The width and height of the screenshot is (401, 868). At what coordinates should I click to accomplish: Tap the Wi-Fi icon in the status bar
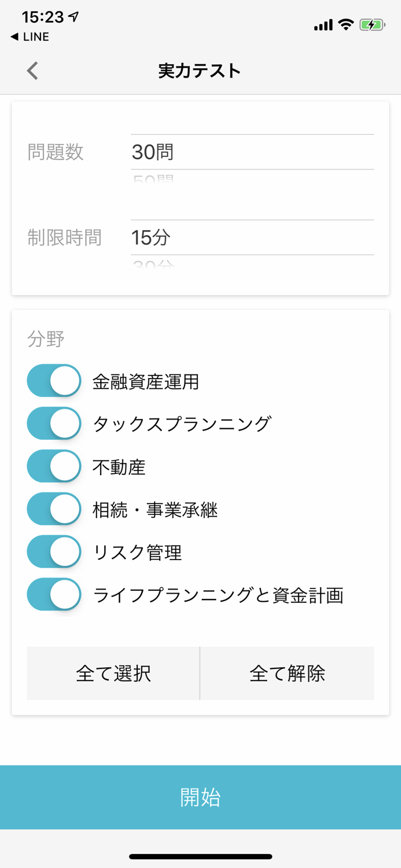coord(344,25)
